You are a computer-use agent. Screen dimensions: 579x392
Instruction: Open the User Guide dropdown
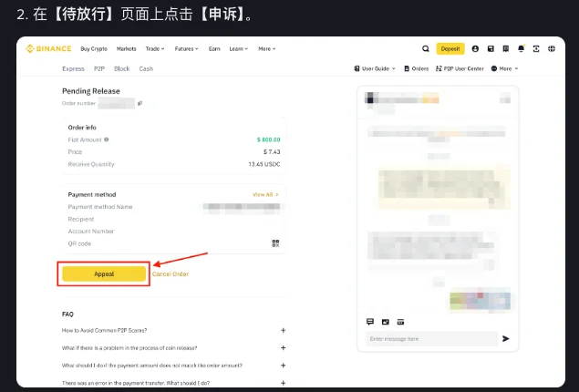pyautogui.click(x=375, y=68)
